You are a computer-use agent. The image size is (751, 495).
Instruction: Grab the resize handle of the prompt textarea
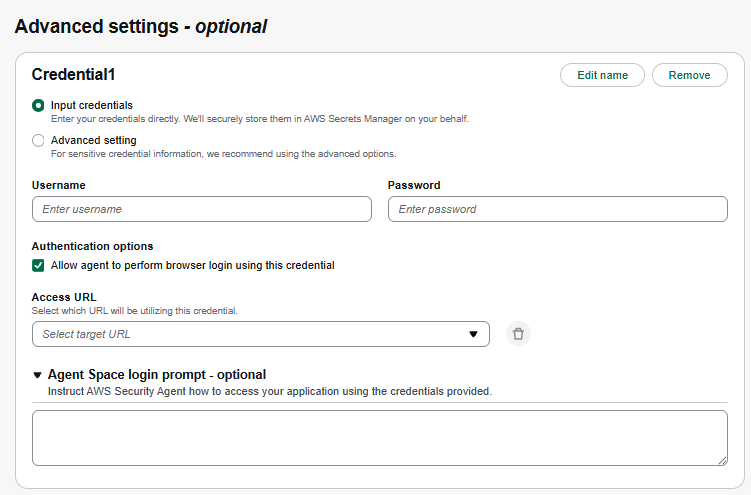click(721, 459)
